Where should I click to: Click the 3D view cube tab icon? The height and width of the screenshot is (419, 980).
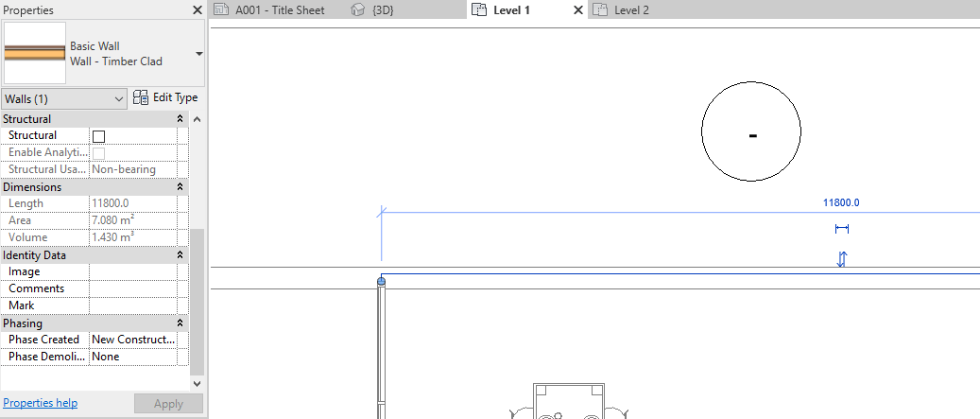coord(357,10)
